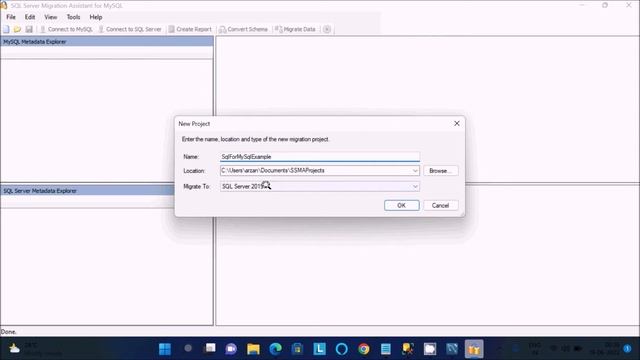Launch Google Chrome from the taskbar
The height and width of the screenshot is (360, 640).
click(364, 349)
